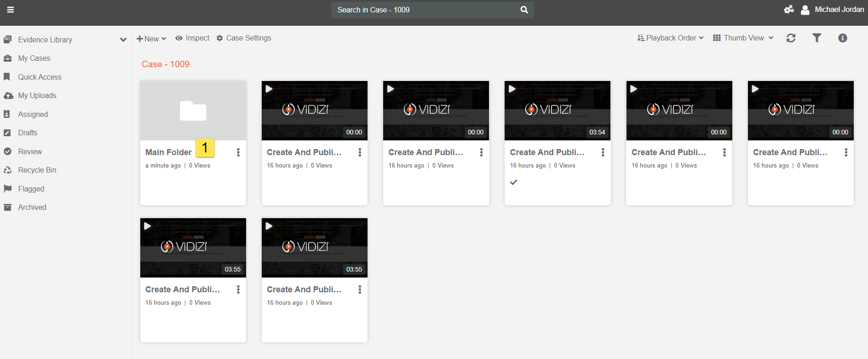868x359 pixels.
Task: Click the Search in Case input field
Action: [x=422, y=10]
